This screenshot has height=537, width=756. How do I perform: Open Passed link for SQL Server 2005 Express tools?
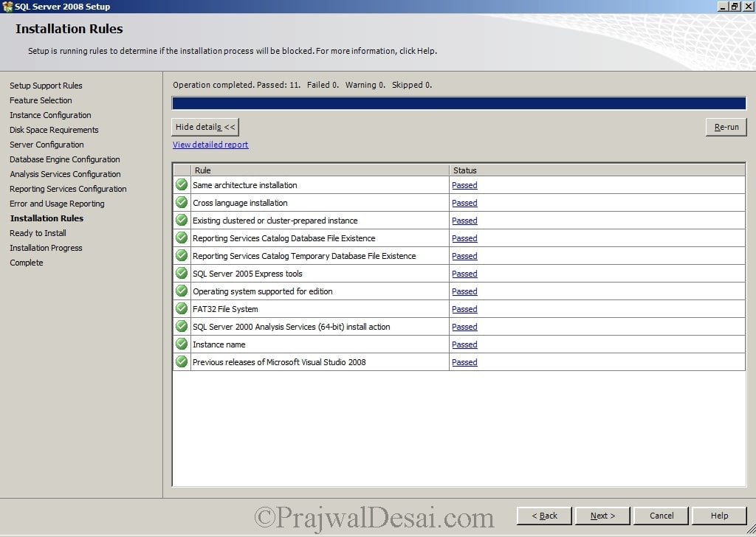tap(464, 274)
